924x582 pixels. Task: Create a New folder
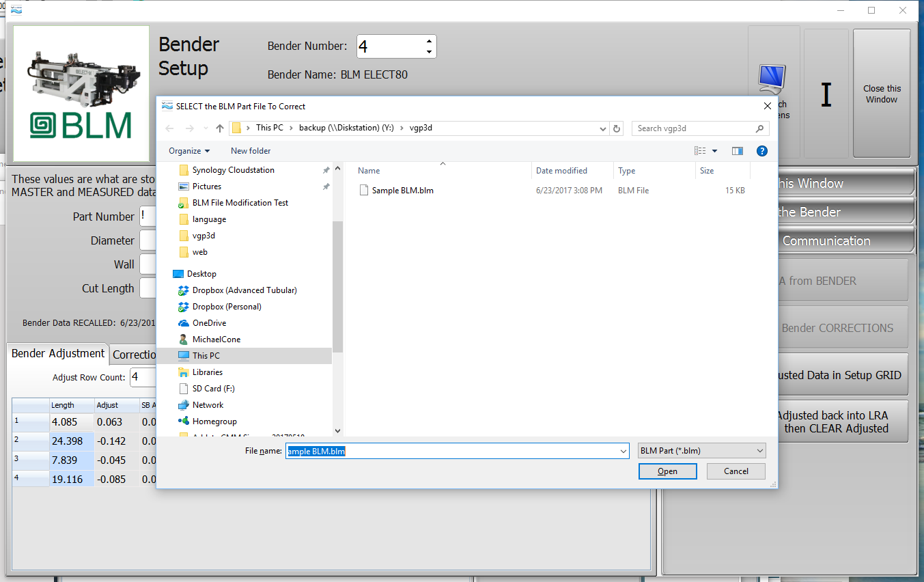(251, 151)
